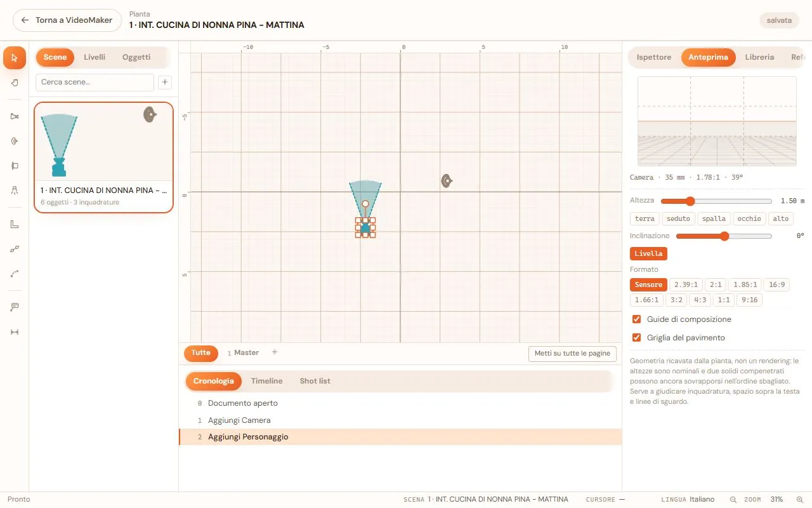Toggle Griglia del pavimento checkbox

637,338
